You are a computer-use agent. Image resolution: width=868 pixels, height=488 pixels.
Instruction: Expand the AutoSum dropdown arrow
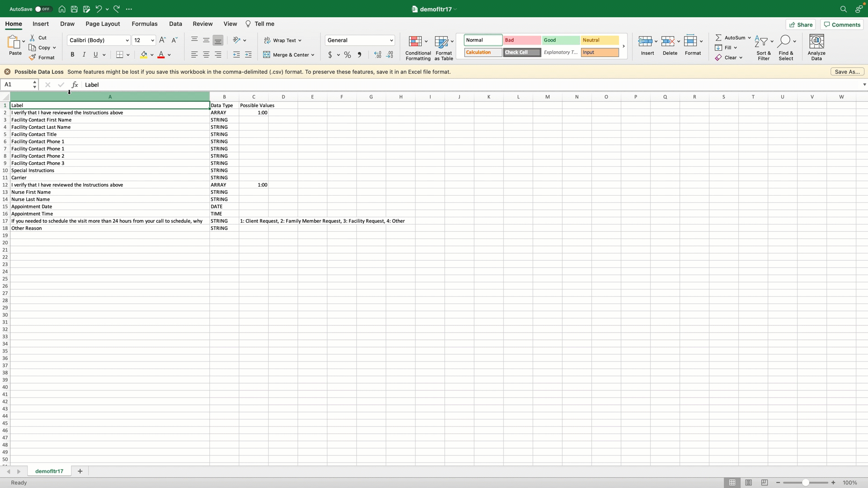click(749, 38)
